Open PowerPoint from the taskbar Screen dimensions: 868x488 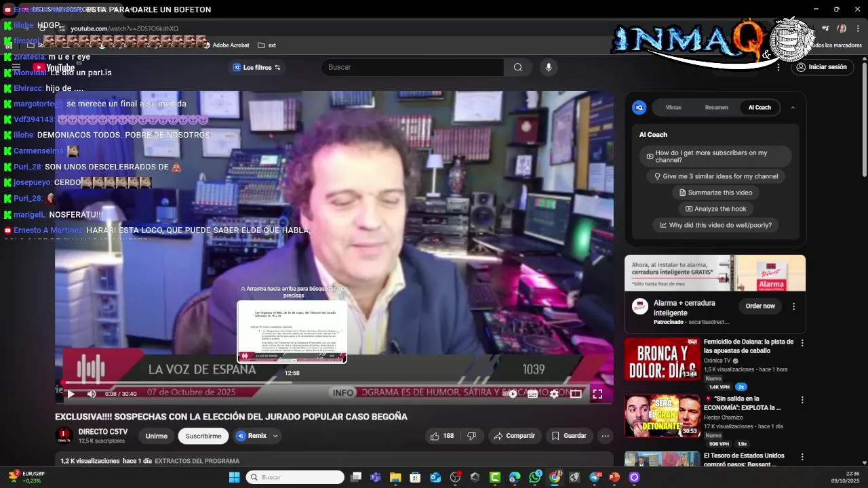[614, 477]
